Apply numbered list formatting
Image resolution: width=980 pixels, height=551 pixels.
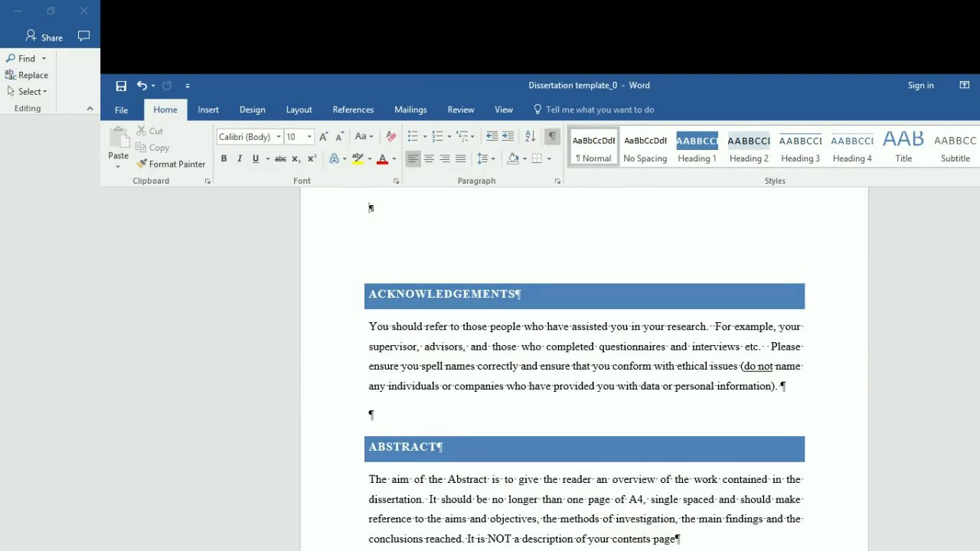pos(437,137)
